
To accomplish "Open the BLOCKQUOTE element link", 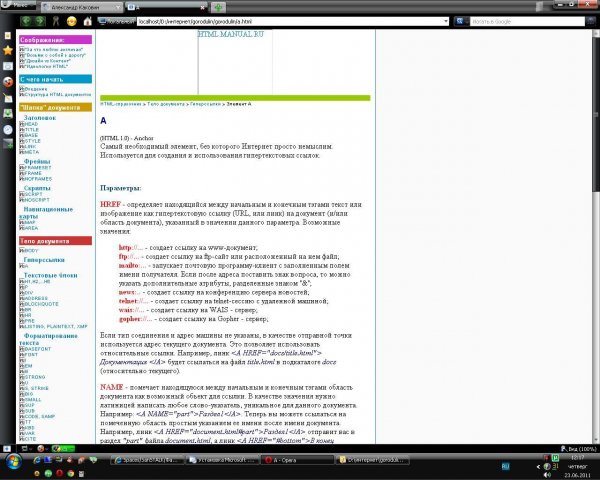I will [41, 304].
